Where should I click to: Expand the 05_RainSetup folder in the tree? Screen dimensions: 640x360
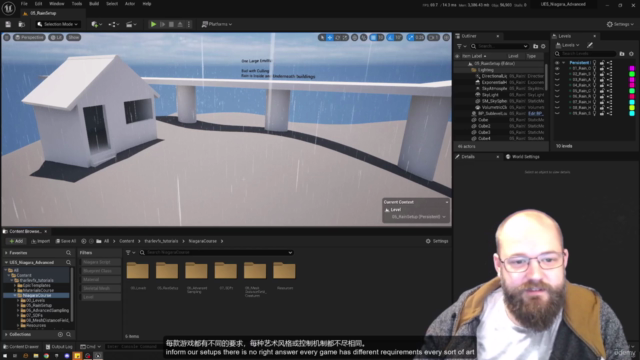pos(18,305)
